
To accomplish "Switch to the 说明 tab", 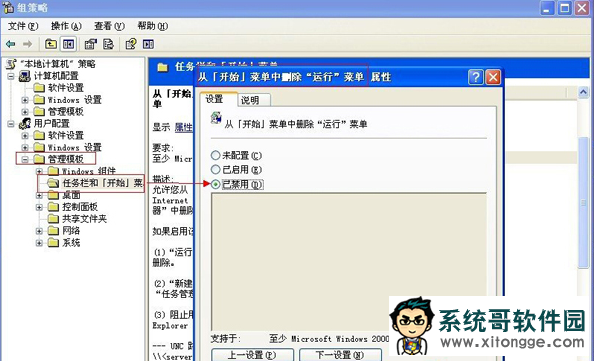I will click(254, 100).
